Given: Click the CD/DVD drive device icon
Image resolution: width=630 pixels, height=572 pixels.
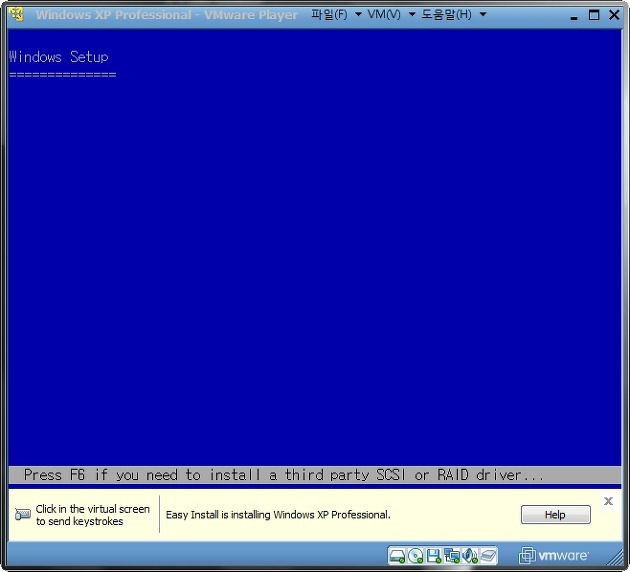Looking at the screenshot, I should [x=415, y=556].
